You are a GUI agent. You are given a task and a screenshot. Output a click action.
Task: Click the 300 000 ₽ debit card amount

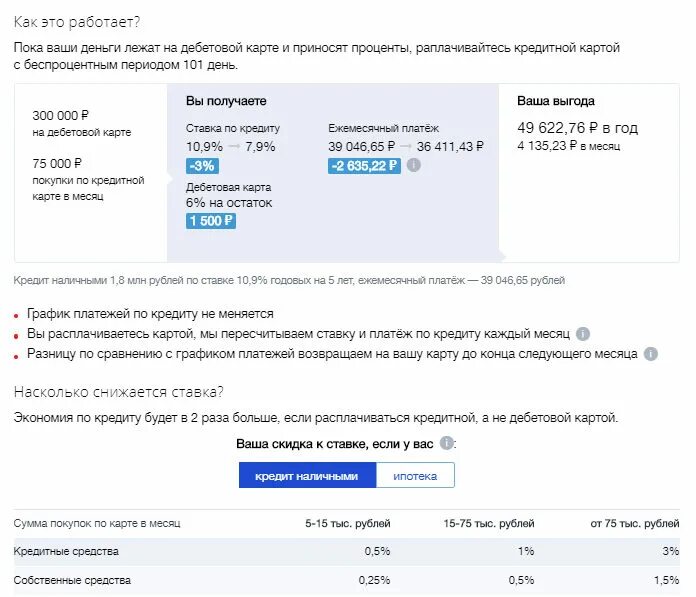(x=60, y=116)
